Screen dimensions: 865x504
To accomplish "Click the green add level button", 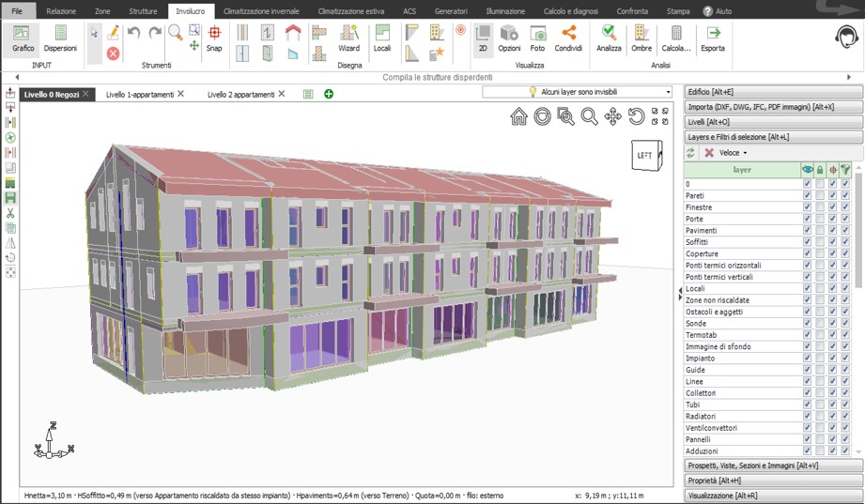I will click(329, 94).
